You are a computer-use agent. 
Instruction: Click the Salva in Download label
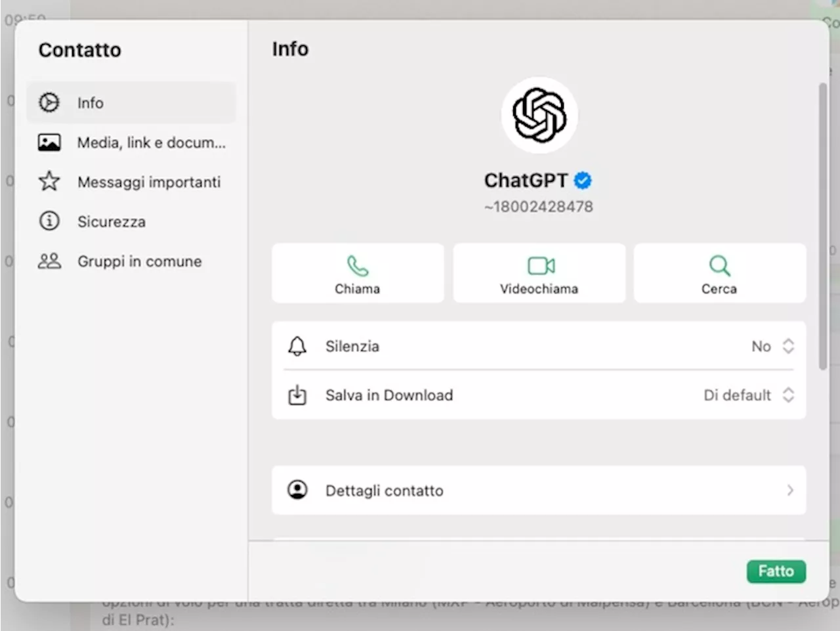click(389, 395)
